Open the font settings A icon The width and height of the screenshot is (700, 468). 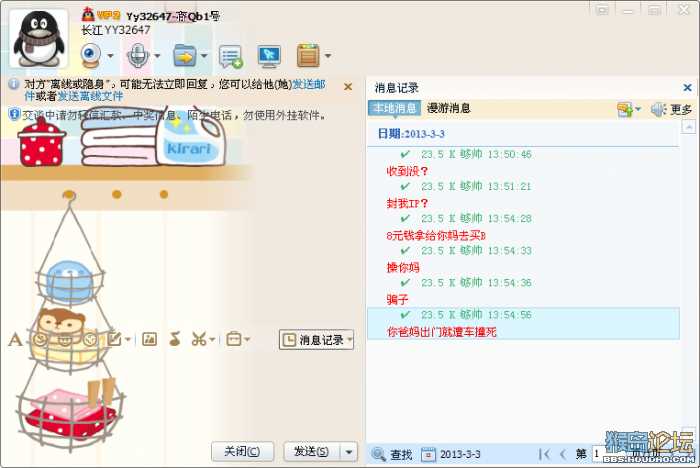15,340
